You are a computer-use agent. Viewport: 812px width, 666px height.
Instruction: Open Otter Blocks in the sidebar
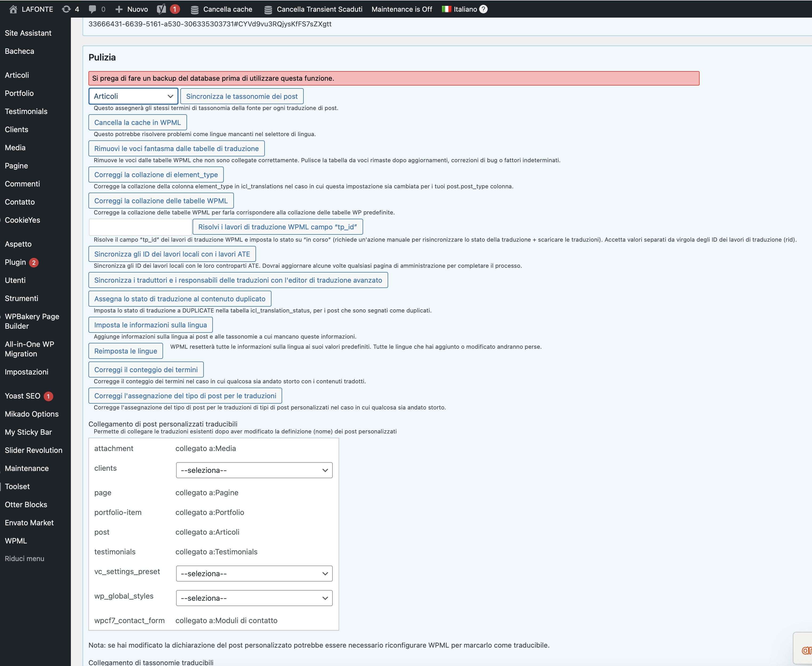[x=26, y=505]
